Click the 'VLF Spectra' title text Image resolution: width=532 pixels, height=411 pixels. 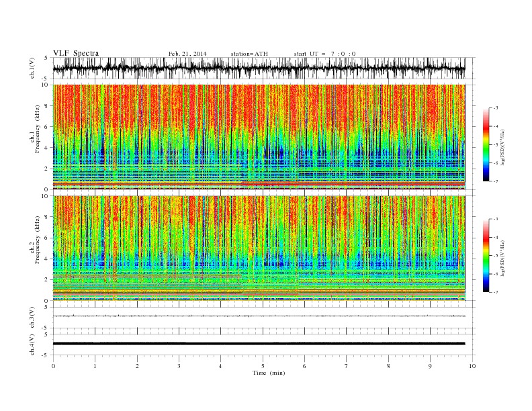click(76, 53)
